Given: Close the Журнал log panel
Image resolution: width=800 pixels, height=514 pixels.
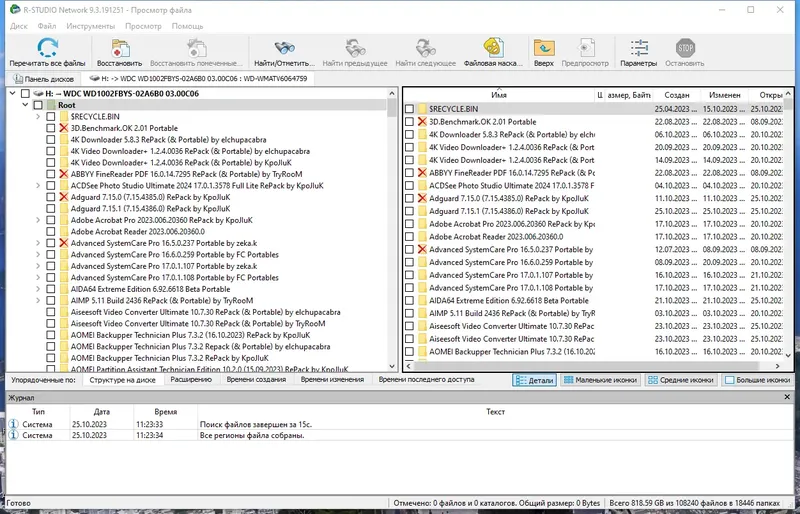Looking at the screenshot, I should [787, 397].
